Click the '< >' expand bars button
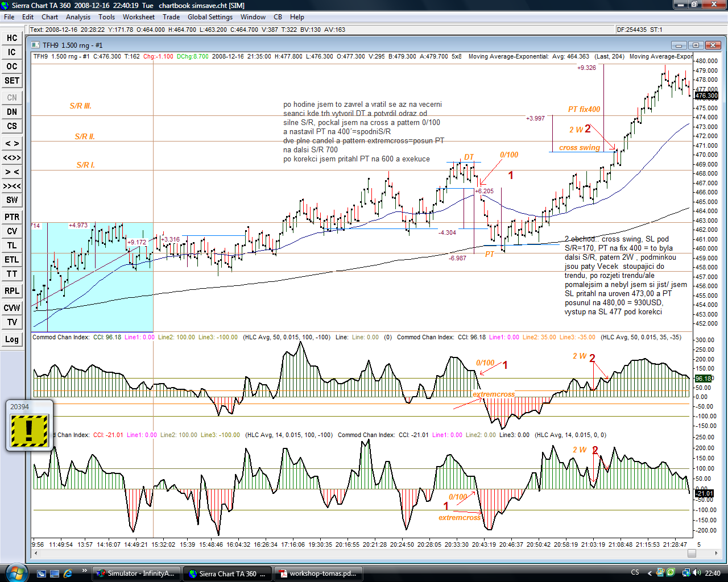Image resolution: width=728 pixels, height=582 pixels. [x=12, y=143]
